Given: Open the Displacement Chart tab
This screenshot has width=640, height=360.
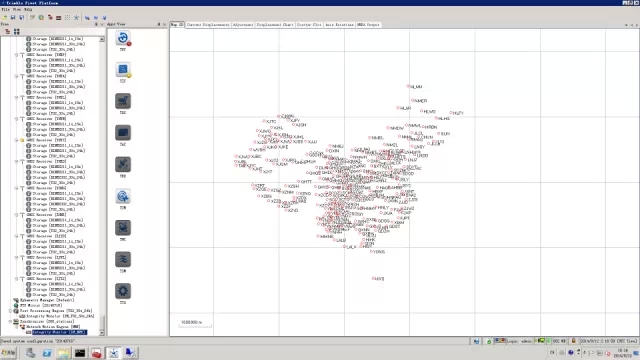Looking at the screenshot, I should point(275,25).
